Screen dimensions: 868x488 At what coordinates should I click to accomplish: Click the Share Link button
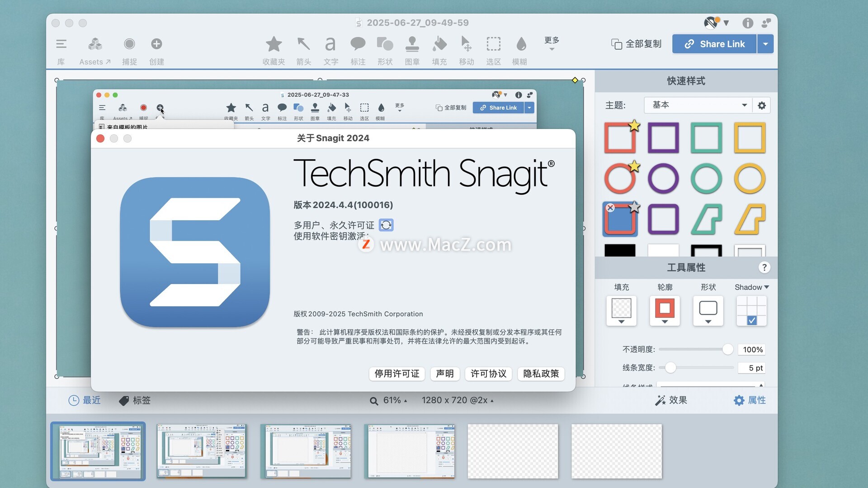(714, 44)
